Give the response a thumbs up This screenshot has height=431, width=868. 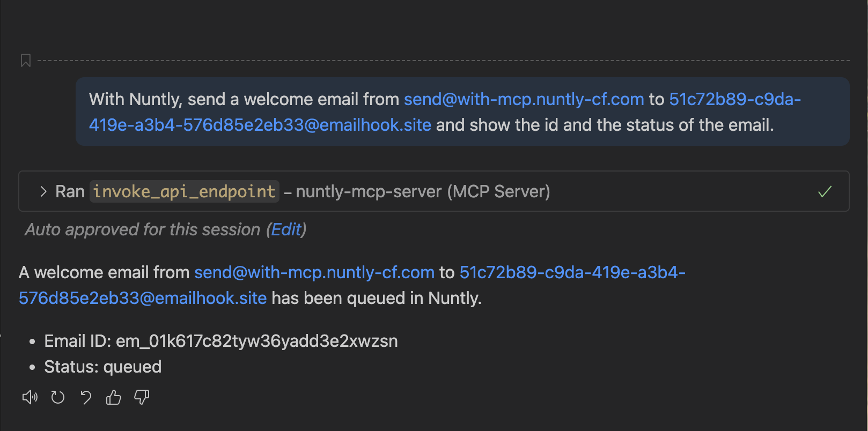[114, 397]
